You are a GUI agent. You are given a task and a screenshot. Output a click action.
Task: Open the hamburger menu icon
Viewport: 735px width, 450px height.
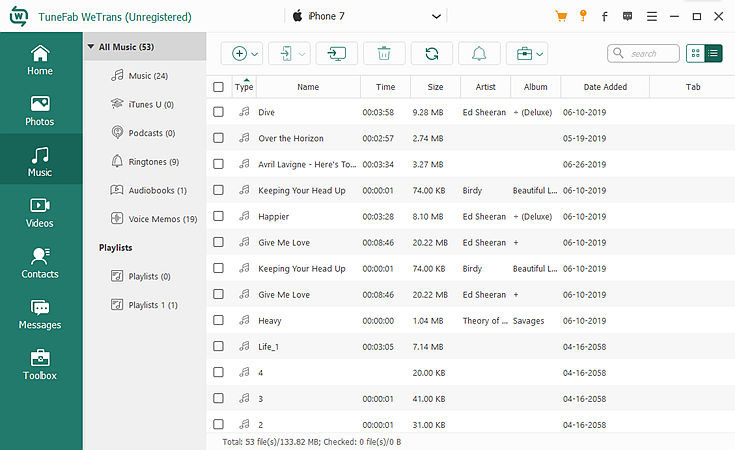click(652, 16)
